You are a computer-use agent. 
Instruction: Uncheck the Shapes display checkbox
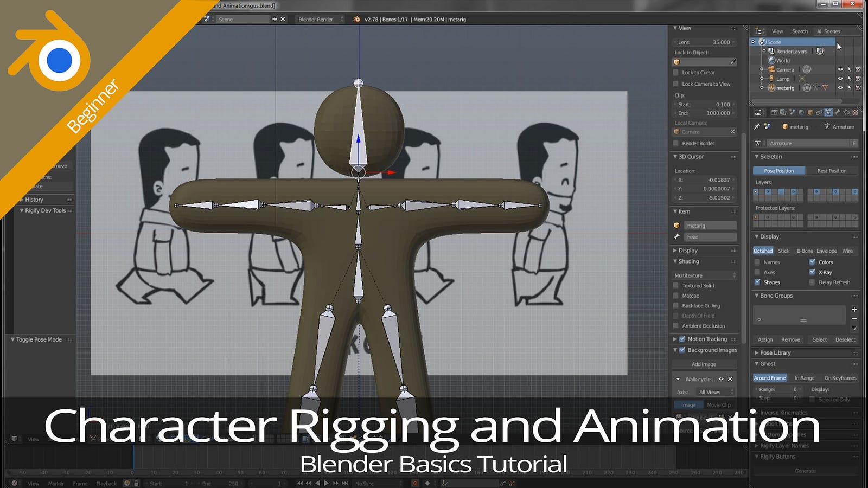tap(757, 282)
